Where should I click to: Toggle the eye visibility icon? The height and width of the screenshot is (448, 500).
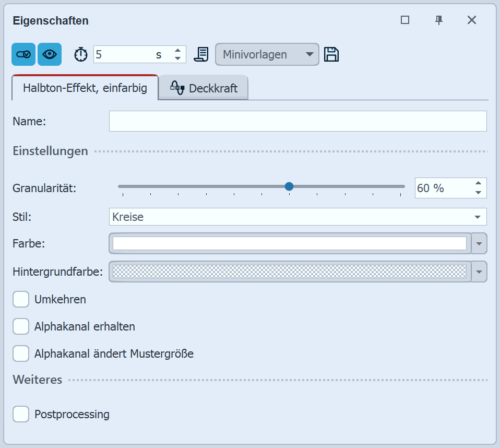click(50, 54)
